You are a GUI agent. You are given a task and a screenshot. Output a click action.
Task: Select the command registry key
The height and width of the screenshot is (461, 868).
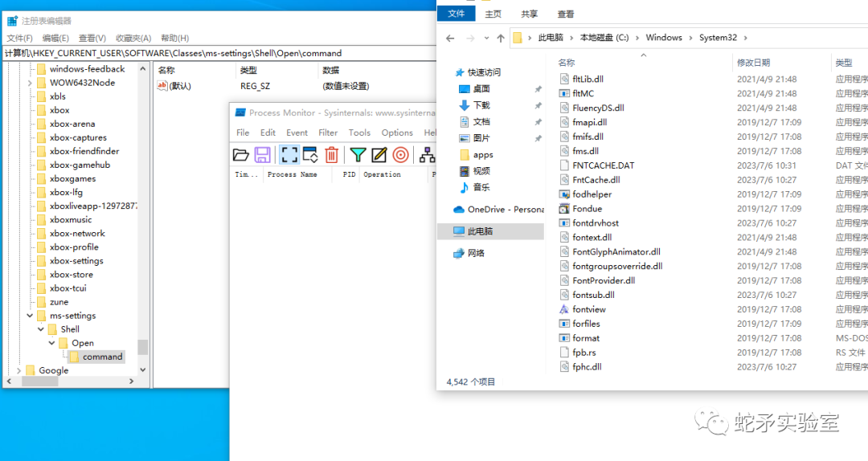102,357
